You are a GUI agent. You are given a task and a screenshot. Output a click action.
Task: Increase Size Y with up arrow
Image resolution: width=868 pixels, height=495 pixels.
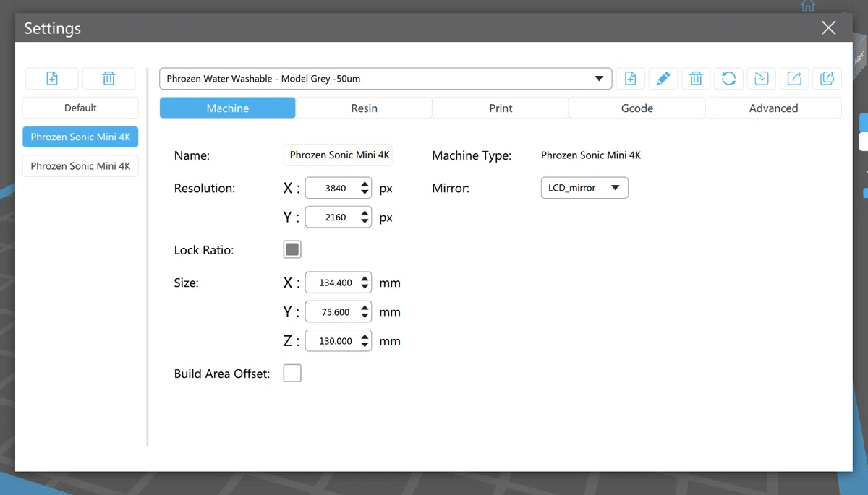[365, 307]
